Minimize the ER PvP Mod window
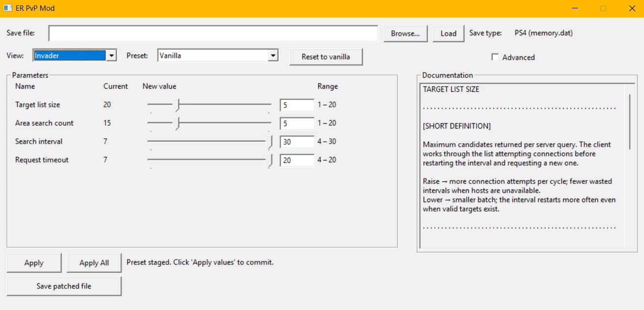 575,8
